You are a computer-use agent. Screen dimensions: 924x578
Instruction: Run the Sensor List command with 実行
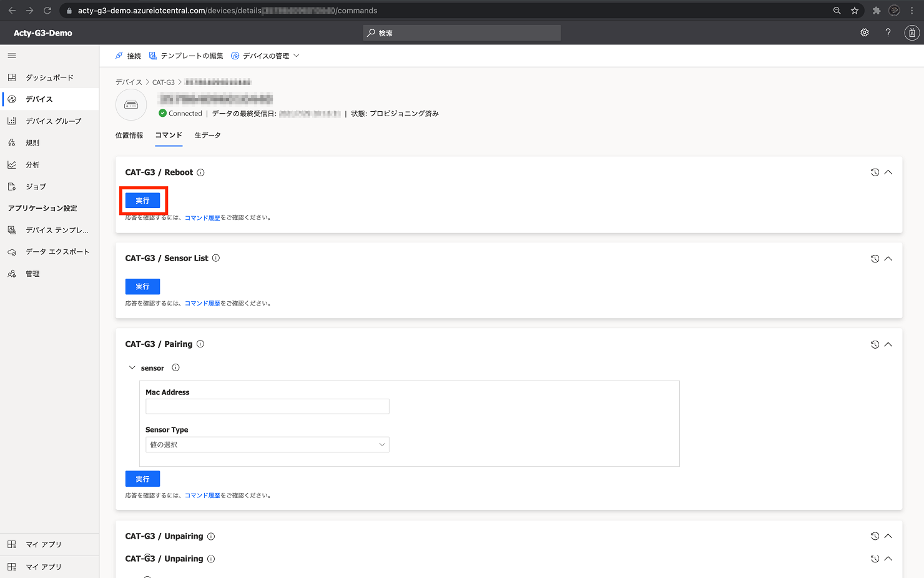click(x=142, y=286)
